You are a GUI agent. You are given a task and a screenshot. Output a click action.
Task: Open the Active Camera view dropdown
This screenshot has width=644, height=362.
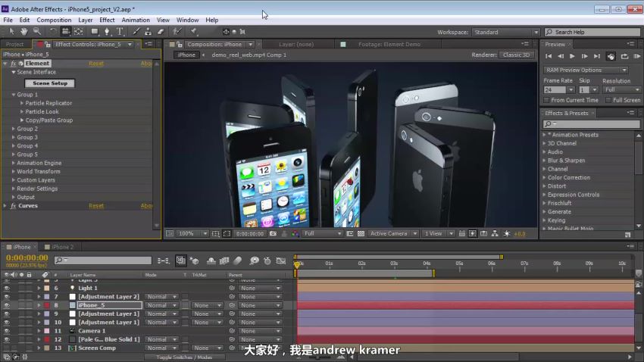[392, 233]
